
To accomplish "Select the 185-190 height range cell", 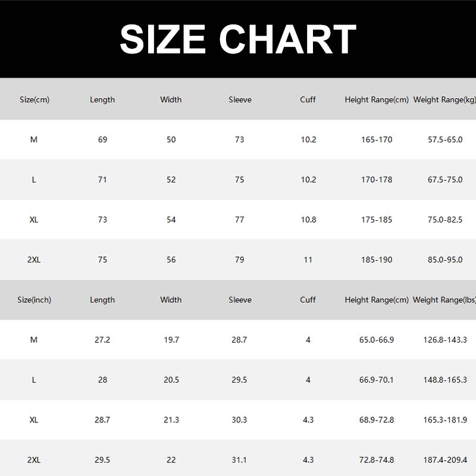I will pos(377,259).
